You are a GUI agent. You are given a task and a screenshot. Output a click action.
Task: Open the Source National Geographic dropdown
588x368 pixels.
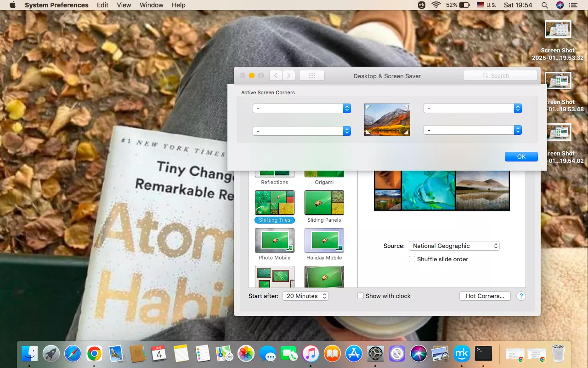(x=454, y=246)
